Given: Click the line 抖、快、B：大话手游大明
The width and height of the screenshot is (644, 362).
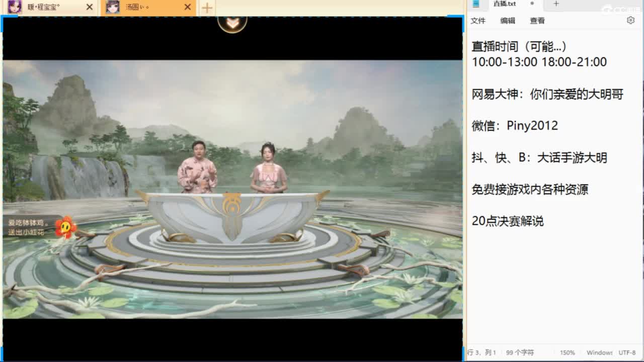Looking at the screenshot, I should click(539, 158).
